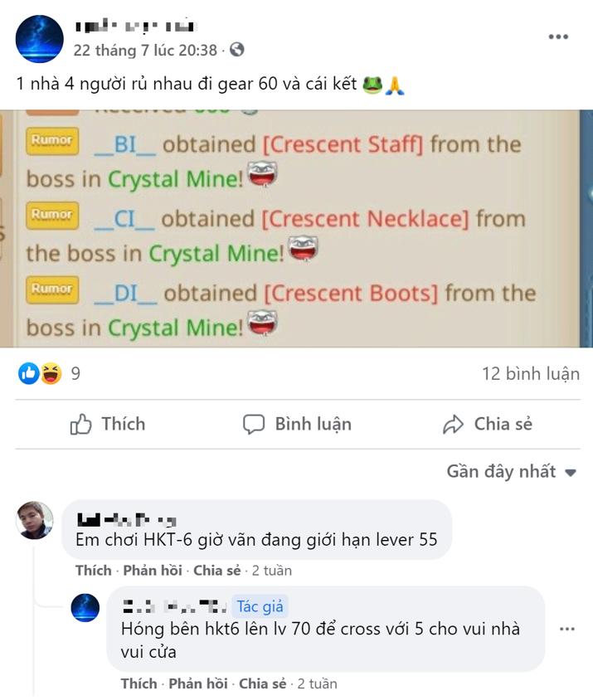Open three-dot options on author's reply
The height and width of the screenshot is (700, 593).
[567, 629]
